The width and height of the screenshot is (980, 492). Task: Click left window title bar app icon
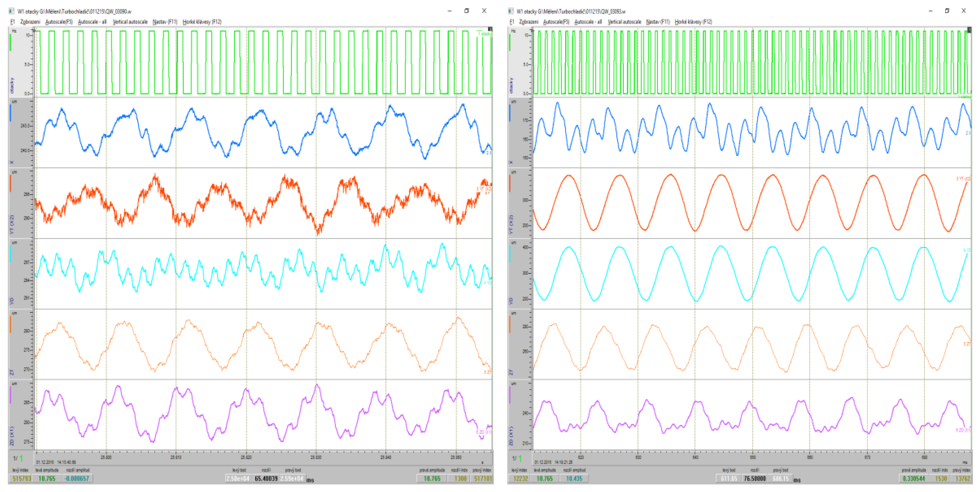pos(12,11)
